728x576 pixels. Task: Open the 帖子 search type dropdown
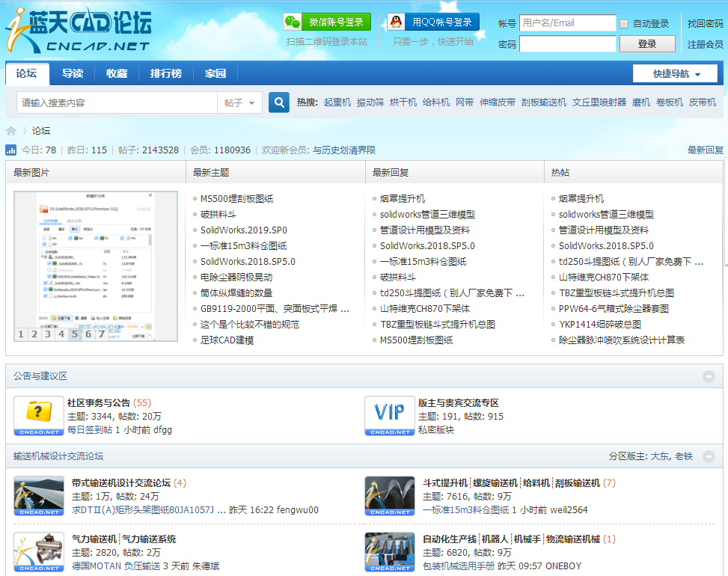pos(239,102)
